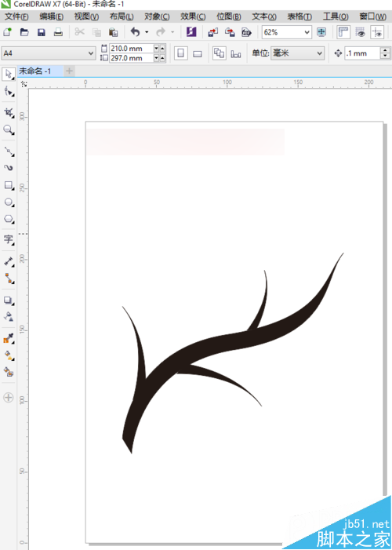Open the 对象(C) menu
The image size is (392, 550).
(157, 16)
